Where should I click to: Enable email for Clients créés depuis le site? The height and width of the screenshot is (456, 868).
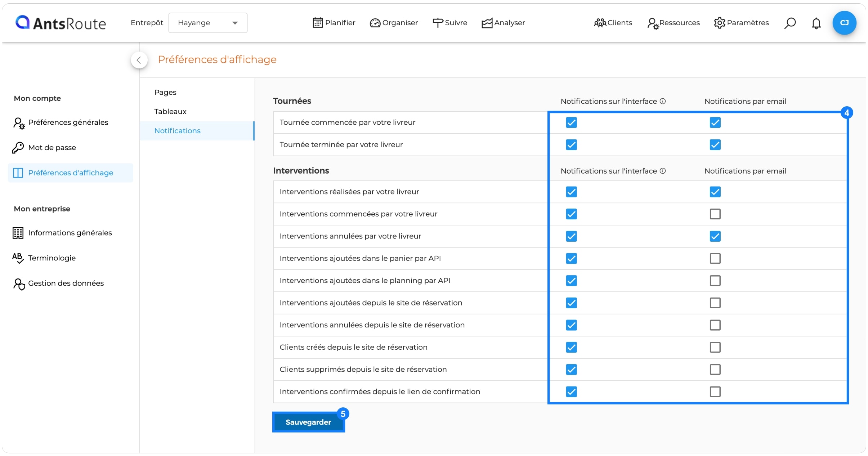tap(715, 347)
